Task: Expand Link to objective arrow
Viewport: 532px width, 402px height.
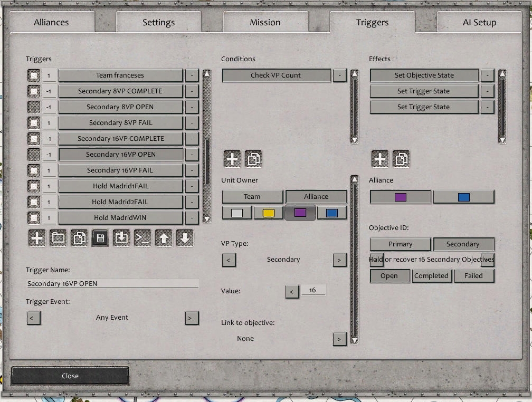Action: point(340,339)
